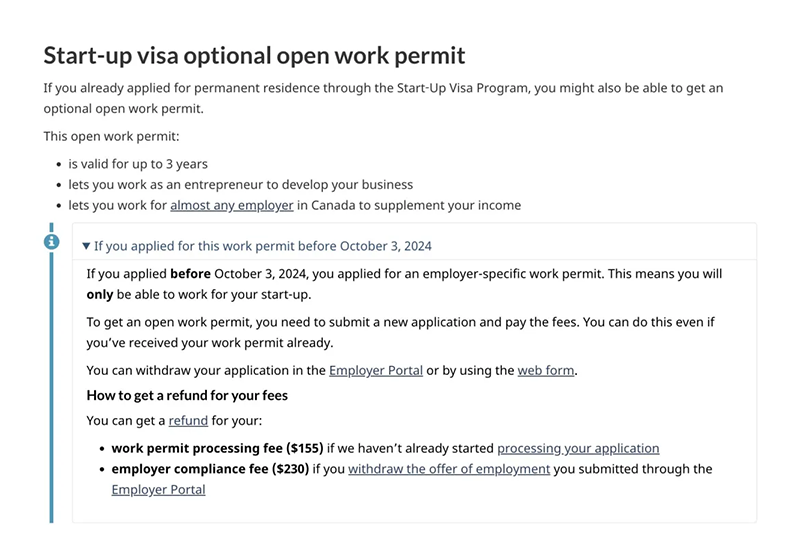This screenshot has height=560, width=794.
Task: Click Employer Portal link in the last bullet
Action: (158, 490)
